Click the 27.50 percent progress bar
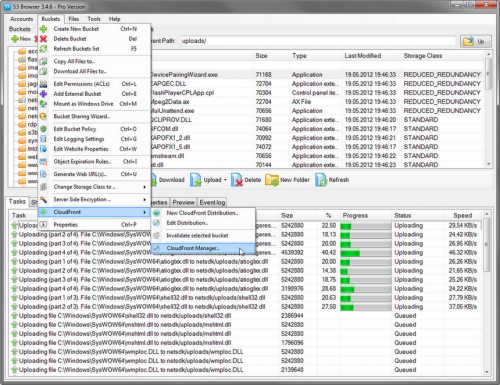This screenshot has width=500, height=385. [x=366, y=307]
